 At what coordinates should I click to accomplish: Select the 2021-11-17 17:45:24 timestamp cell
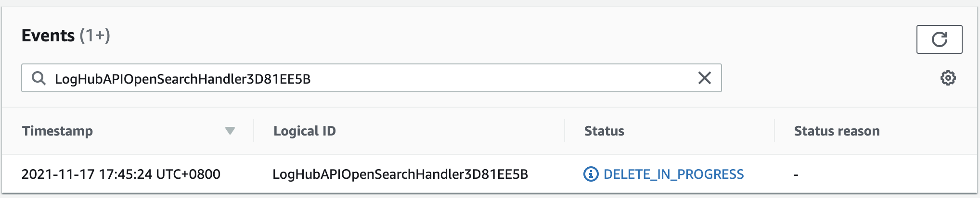tap(121, 174)
